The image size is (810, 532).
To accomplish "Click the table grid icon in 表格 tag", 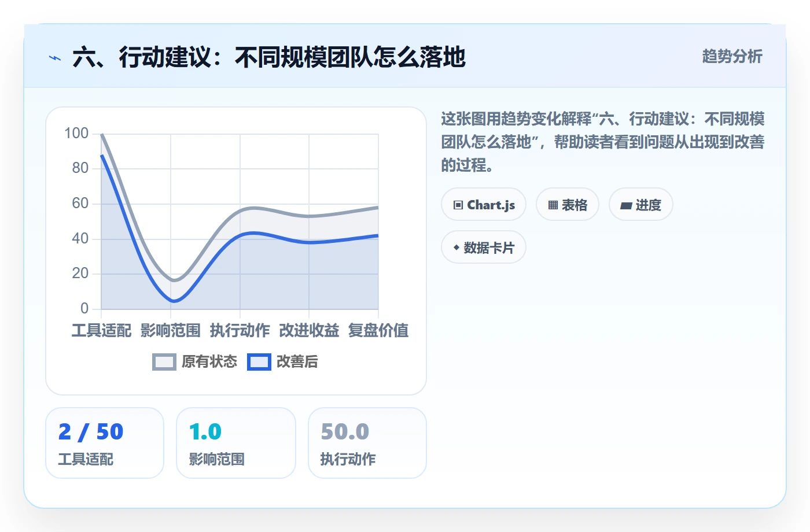I will tap(553, 205).
